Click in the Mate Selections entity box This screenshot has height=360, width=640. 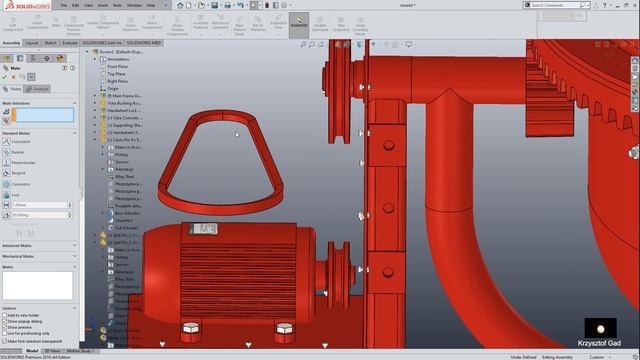44,115
